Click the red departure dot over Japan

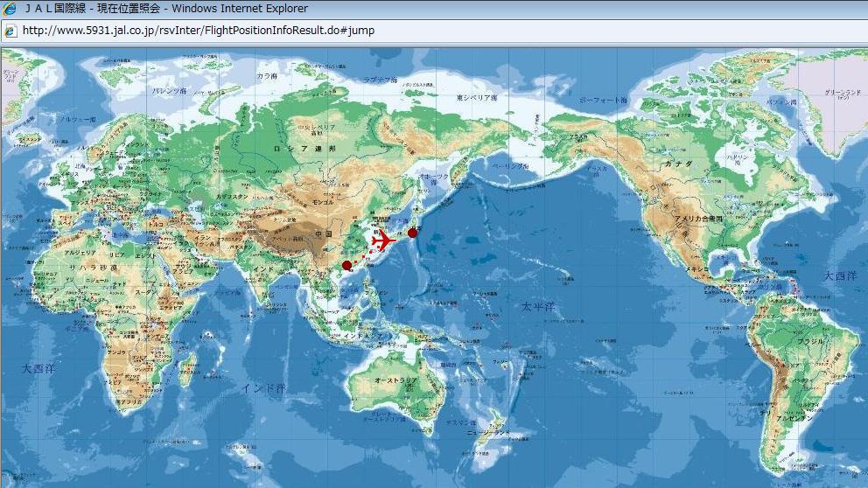click(x=412, y=233)
